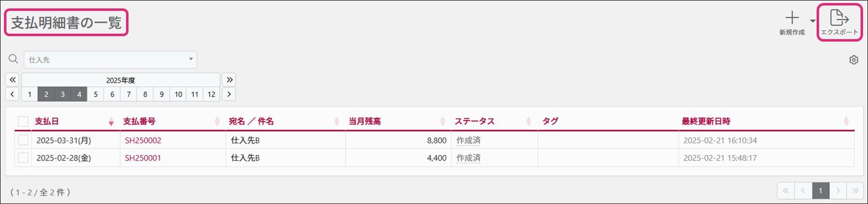Click page 1 pagination button
This screenshot has height=204, width=868.
821,190
